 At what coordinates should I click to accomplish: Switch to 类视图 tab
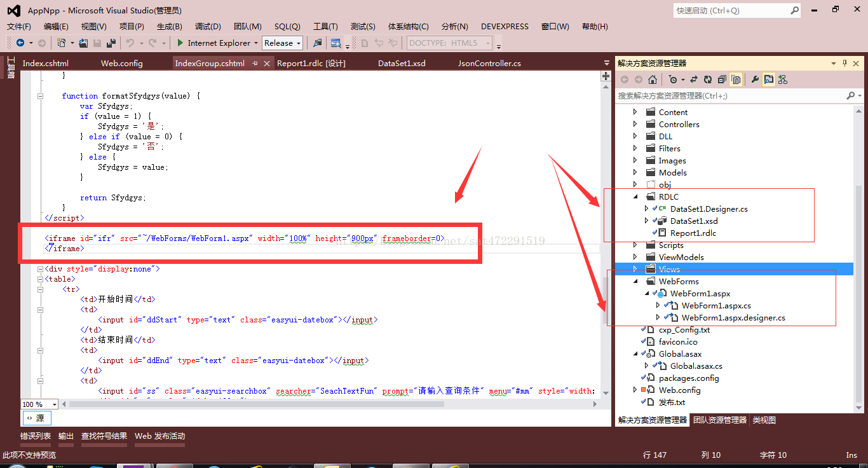764,420
